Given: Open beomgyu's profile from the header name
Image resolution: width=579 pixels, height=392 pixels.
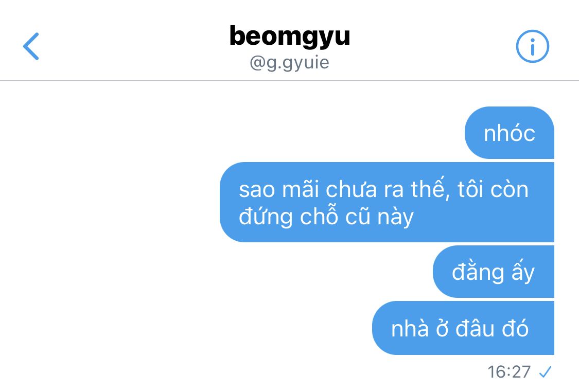Looking at the screenshot, I should 289,37.
